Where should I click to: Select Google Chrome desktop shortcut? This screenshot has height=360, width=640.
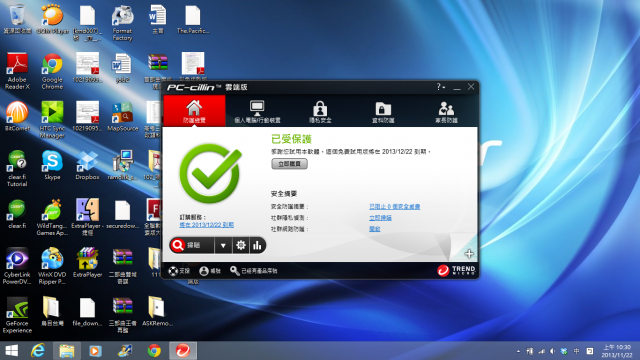click(52, 71)
